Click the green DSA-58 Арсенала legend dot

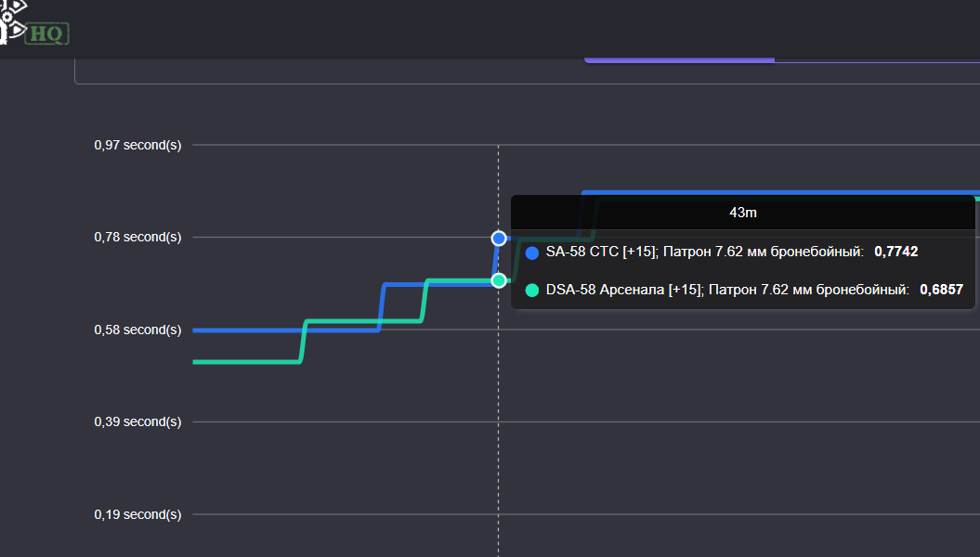pyautogui.click(x=532, y=290)
